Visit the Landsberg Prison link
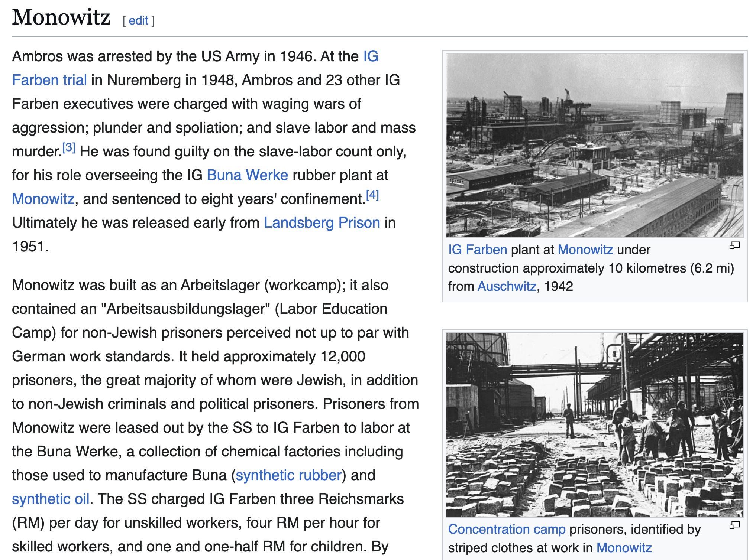 (322, 223)
